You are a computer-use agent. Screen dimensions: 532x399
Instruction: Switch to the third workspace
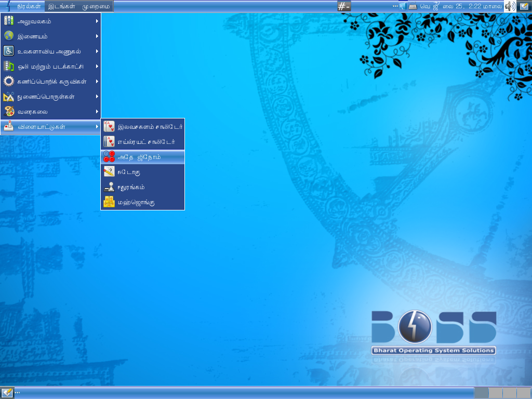509,393
